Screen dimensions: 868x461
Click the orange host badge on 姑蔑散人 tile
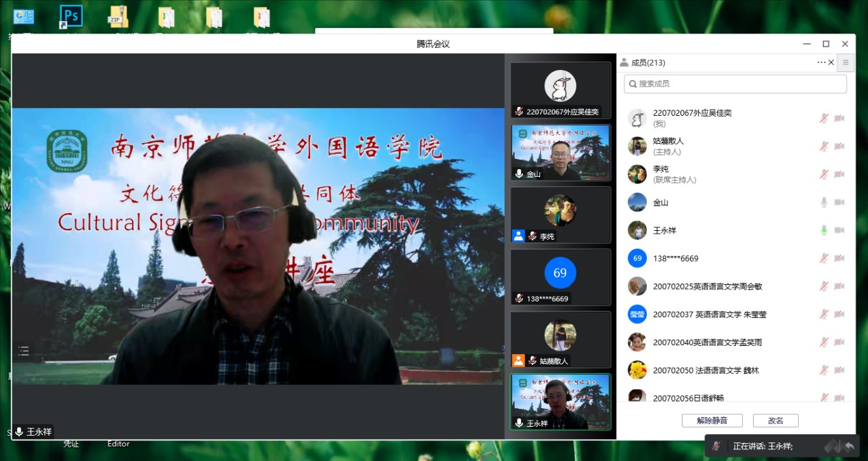pos(518,360)
